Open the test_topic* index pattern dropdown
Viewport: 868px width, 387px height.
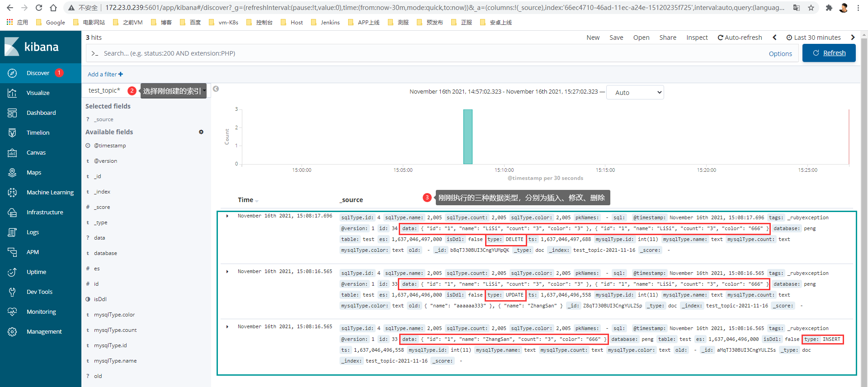tap(146, 91)
